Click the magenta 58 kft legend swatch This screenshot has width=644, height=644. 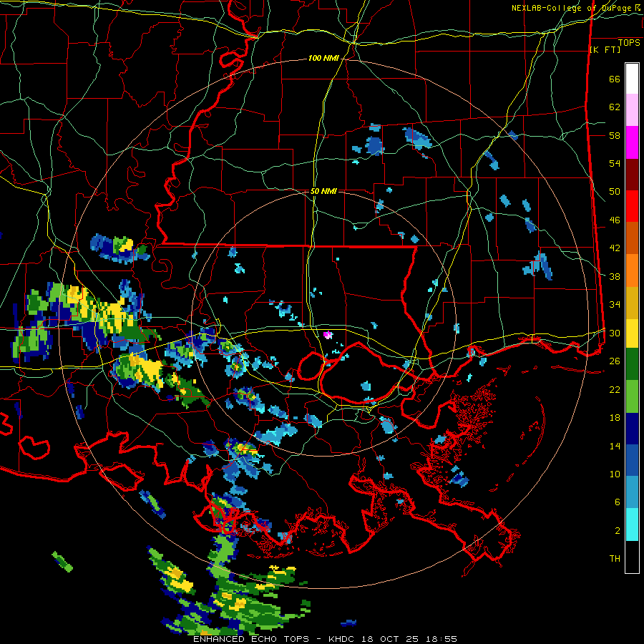(x=632, y=142)
